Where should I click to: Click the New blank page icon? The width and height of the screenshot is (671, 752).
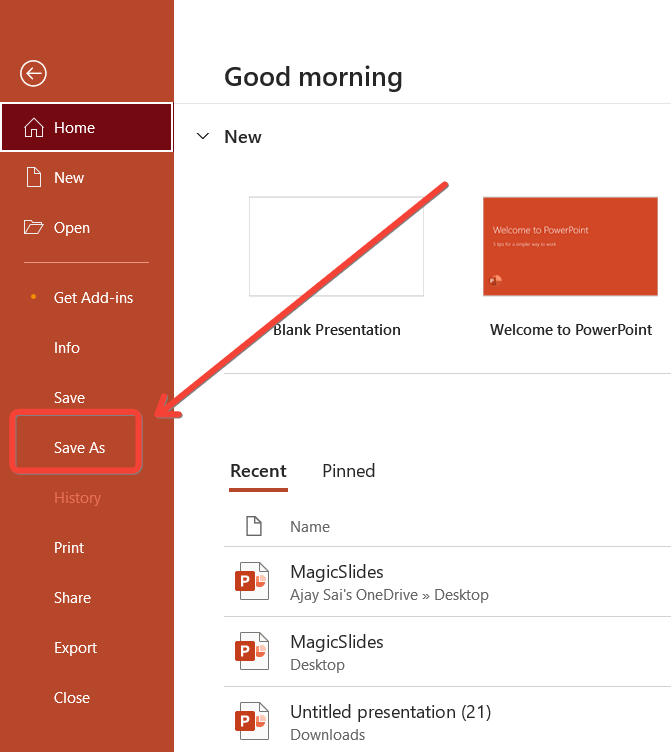tap(34, 178)
